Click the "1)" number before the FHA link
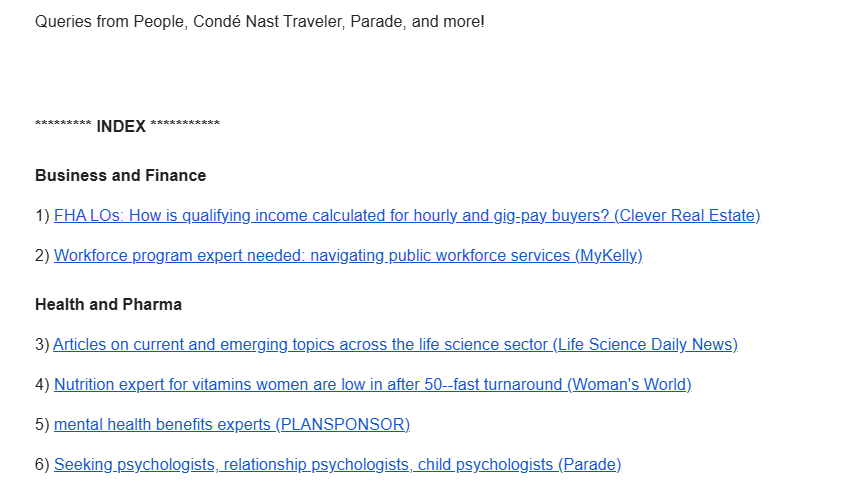This screenshot has width=850, height=485. (x=42, y=216)
